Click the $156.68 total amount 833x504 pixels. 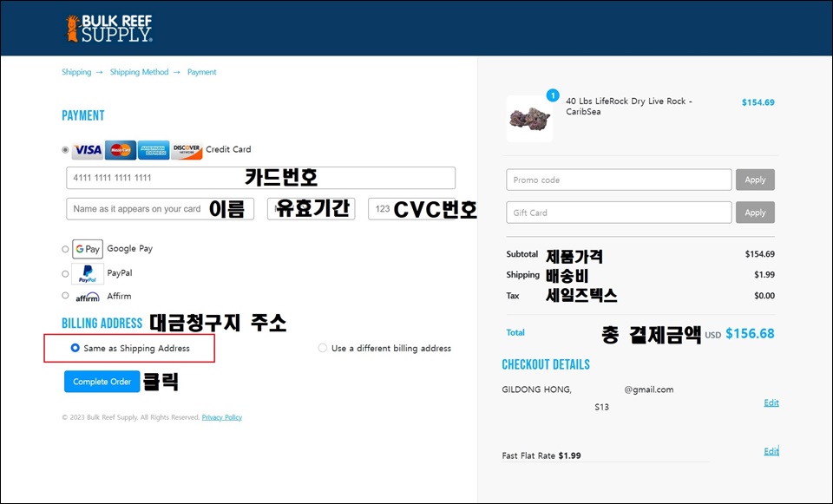coord(750,333)
